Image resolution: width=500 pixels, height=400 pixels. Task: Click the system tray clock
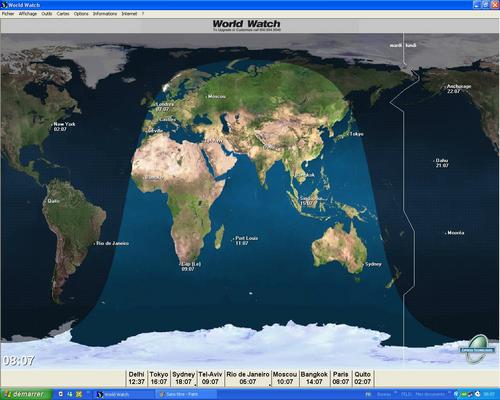pos(489,394)
